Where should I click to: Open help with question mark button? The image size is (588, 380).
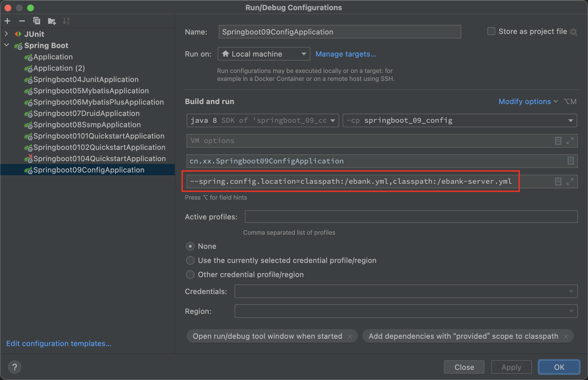15,367
